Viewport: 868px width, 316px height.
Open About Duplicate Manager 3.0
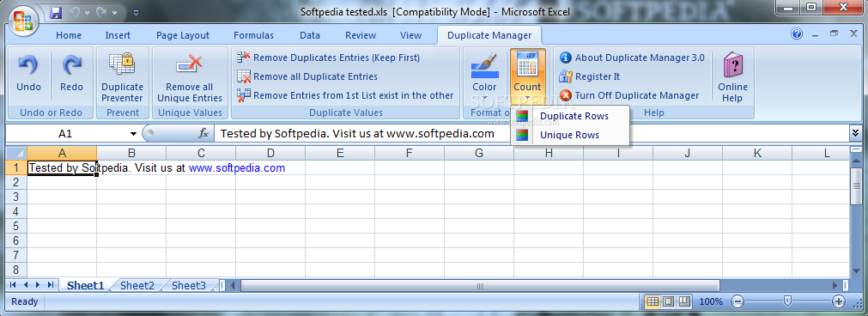click(632, 58)
